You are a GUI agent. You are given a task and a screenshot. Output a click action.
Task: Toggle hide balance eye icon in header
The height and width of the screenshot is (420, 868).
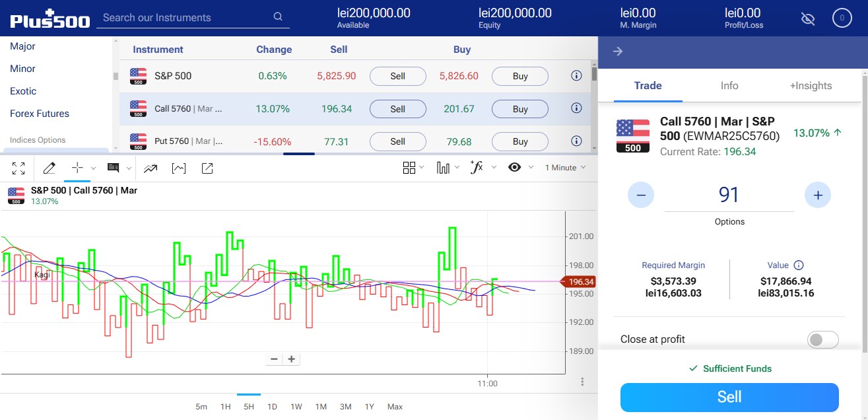click(808, 18)
